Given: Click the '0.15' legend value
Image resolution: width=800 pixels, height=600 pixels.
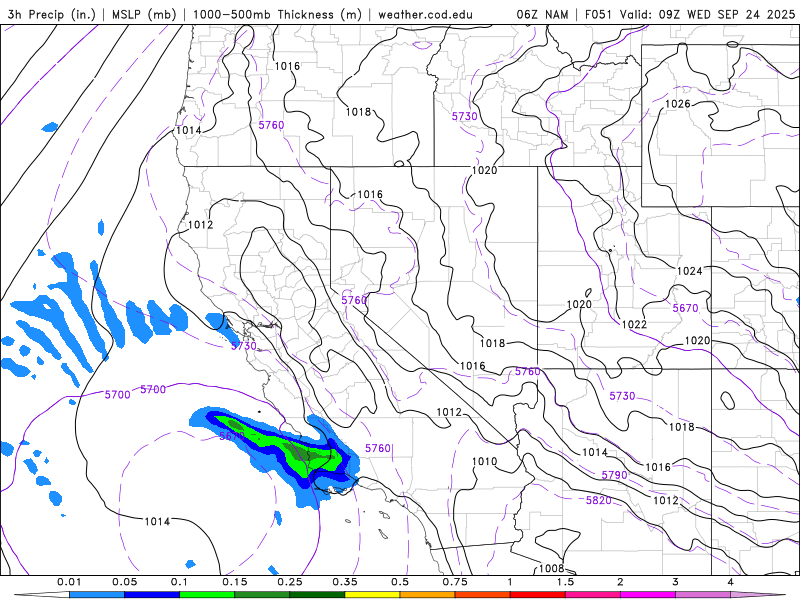Looking at the screenshot, I should point(235,582).
